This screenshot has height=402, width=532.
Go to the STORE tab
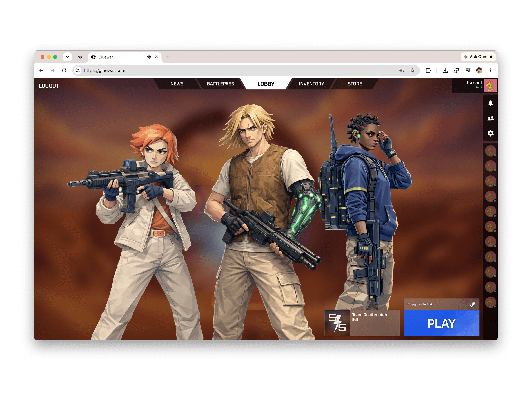(355, 84)
